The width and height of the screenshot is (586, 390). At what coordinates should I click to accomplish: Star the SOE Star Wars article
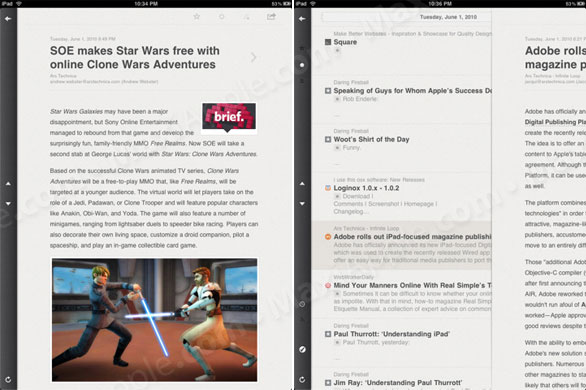point(197,16)
